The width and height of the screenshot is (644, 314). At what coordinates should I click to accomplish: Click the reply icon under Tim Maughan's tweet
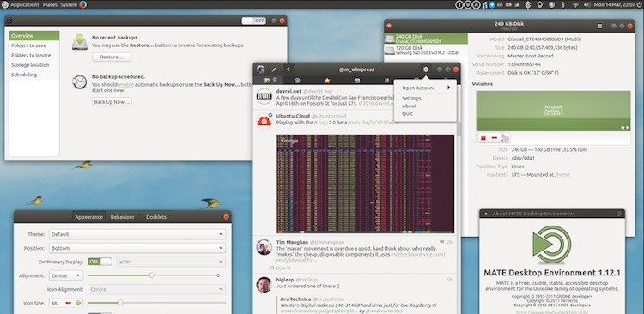point(271,267)
